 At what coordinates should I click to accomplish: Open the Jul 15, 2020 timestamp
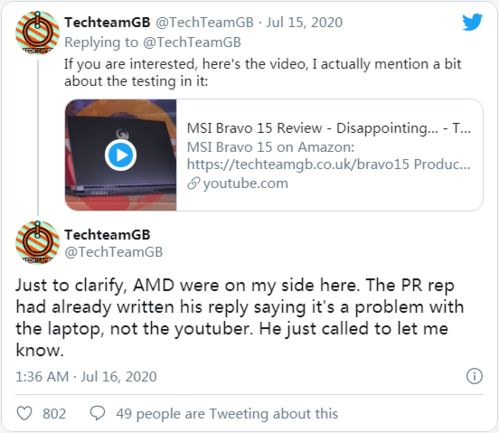click(x=304, y=22)
